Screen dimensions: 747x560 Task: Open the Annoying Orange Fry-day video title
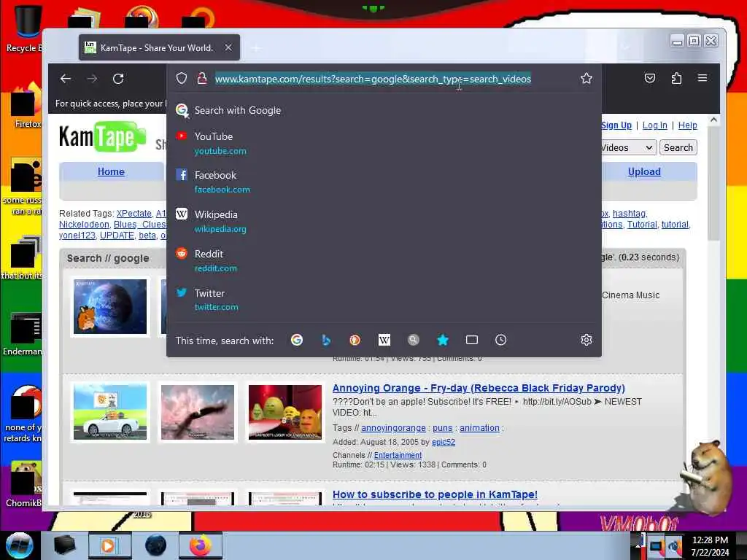479,388
